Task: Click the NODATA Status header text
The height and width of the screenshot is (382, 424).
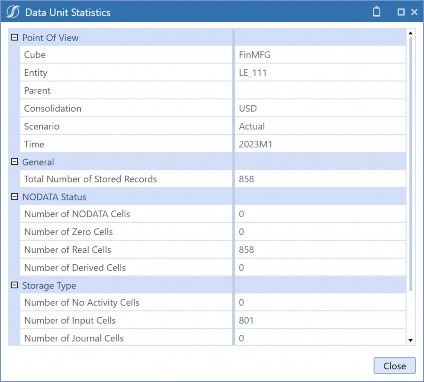Action: (54, 197)
